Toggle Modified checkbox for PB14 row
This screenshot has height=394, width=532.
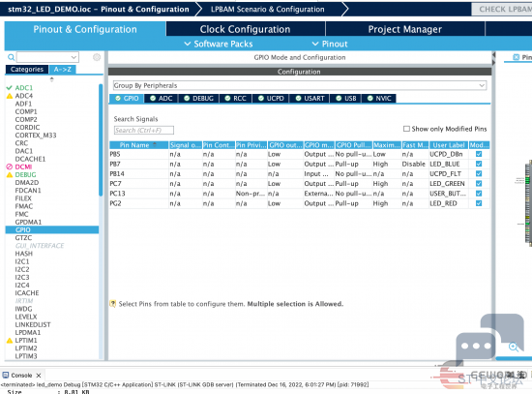pyautogui.click(x=479, y=173)
